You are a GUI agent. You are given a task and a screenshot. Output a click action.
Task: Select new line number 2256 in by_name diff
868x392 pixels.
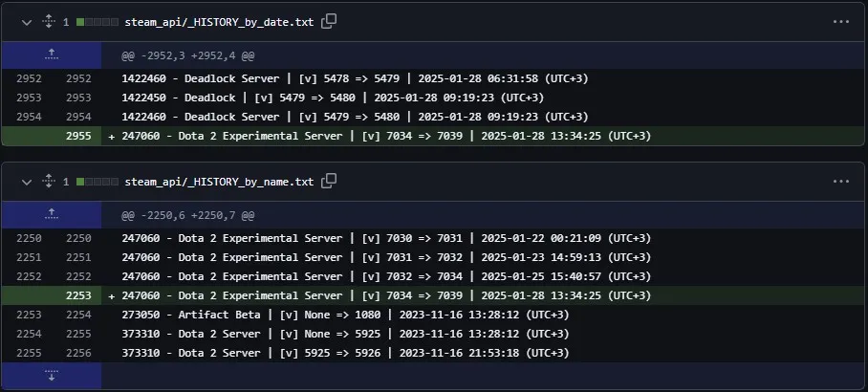[x=78, y=353]
